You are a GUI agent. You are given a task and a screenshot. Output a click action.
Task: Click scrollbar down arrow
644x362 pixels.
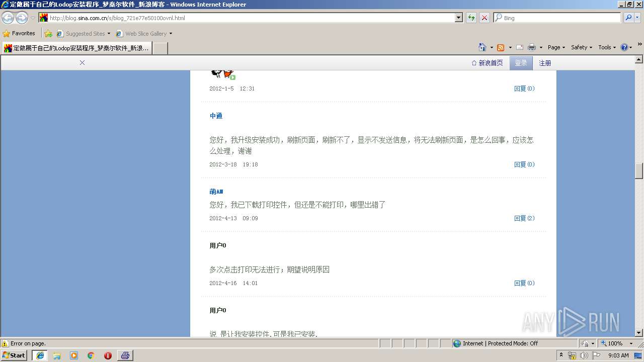tap(639, 332)
